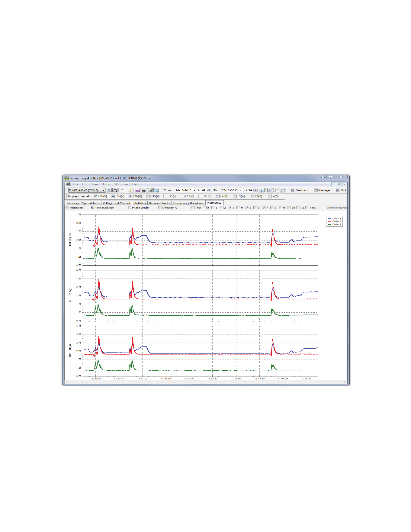This screenshot has width=411, height=532.
Task: Click the Power Log app icon in title bar
Action: [67, 178]
